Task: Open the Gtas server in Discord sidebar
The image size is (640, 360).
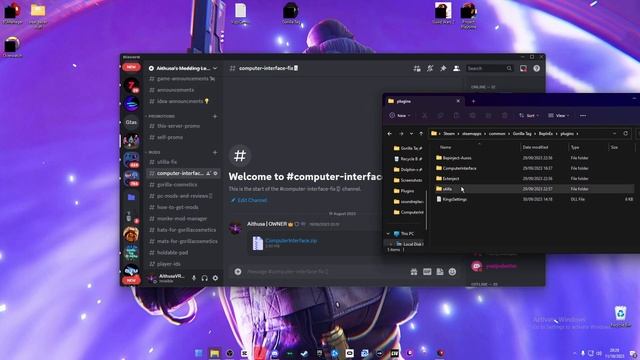Action: coord(131,122)
